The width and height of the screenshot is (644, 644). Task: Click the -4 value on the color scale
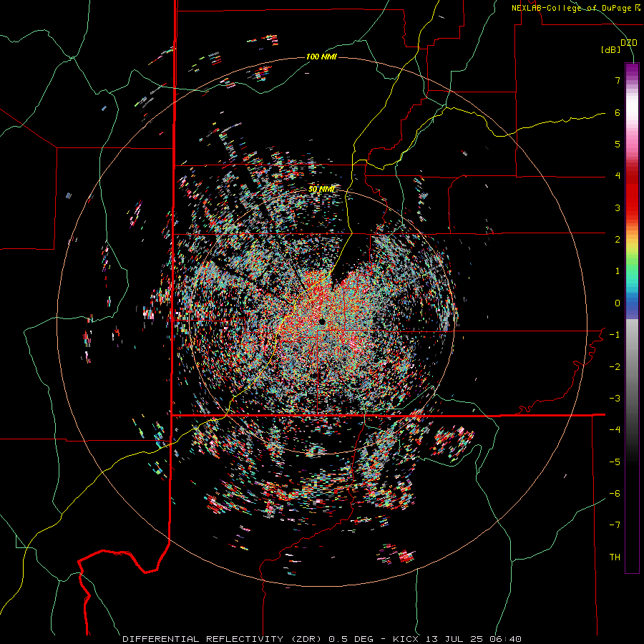click(x=615, y=430)
